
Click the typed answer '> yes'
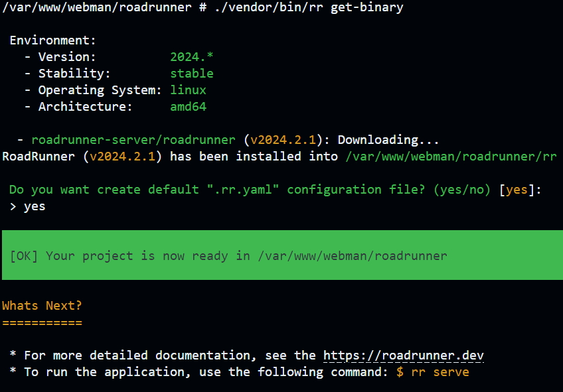[x=27, y=206]
